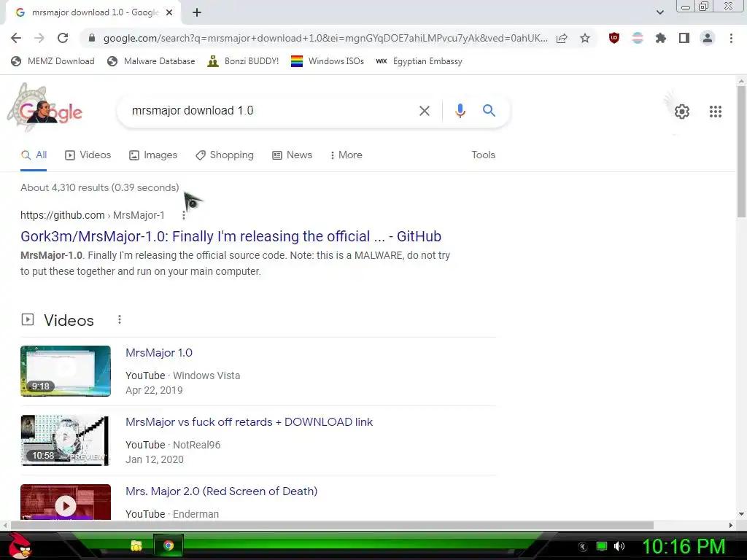Screen dimensions: 747x560
Task: Open the search Tools options
Action: (x=483, y=155)
